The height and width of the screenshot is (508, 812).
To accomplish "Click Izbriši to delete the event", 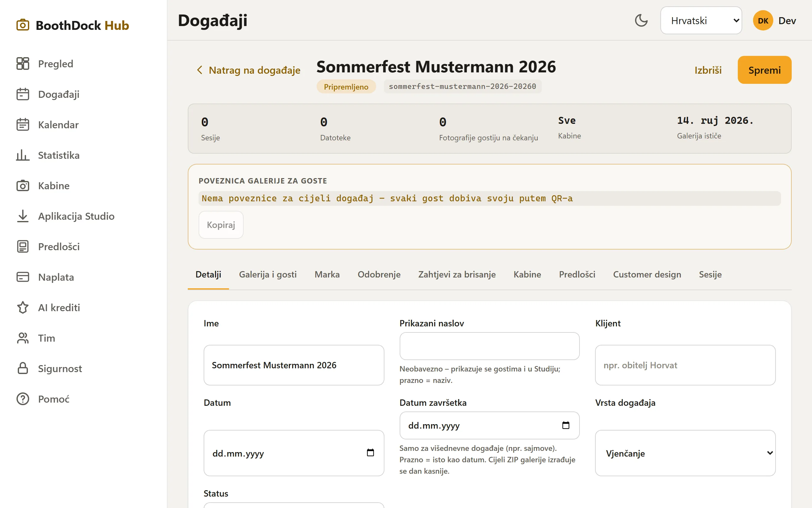I will pos(708,70).
